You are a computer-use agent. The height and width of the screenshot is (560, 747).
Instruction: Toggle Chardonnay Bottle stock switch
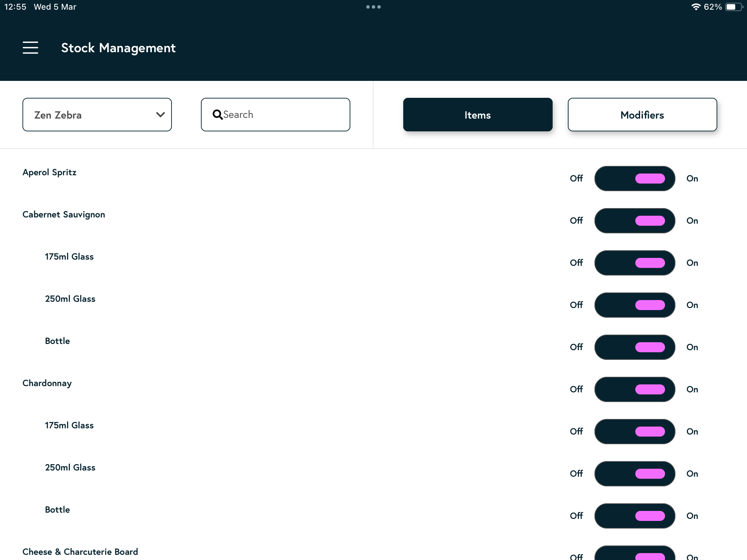click(635, 516)
